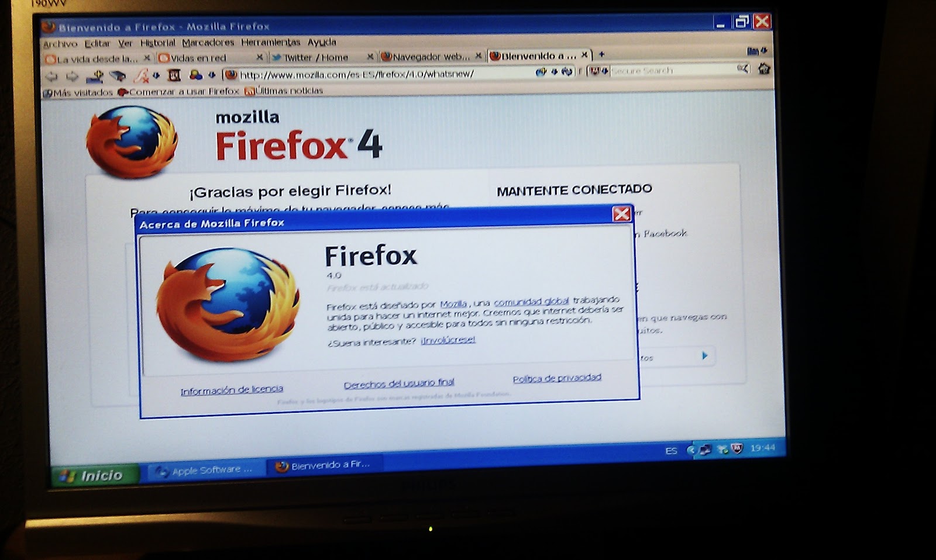Open the Marcadores menu
This screenshot has height=560, width=936.
tap(208, 43)
